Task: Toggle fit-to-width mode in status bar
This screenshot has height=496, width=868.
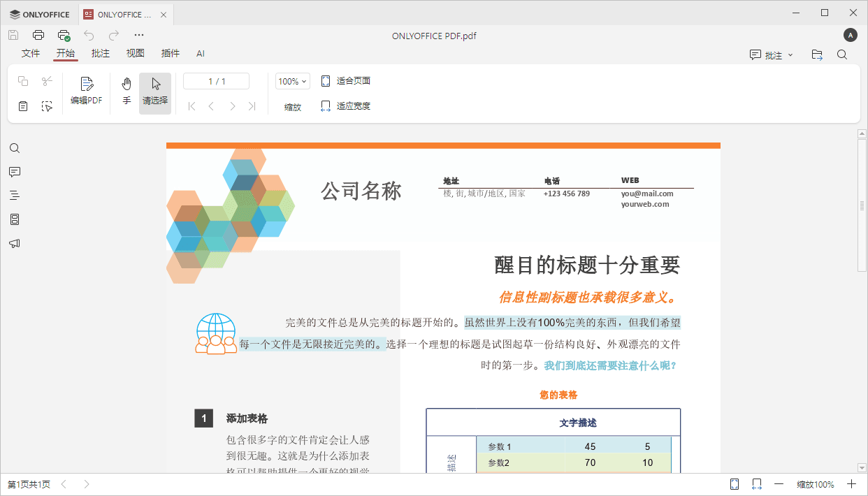Action: pyautogui.click(x=757, y=483)
